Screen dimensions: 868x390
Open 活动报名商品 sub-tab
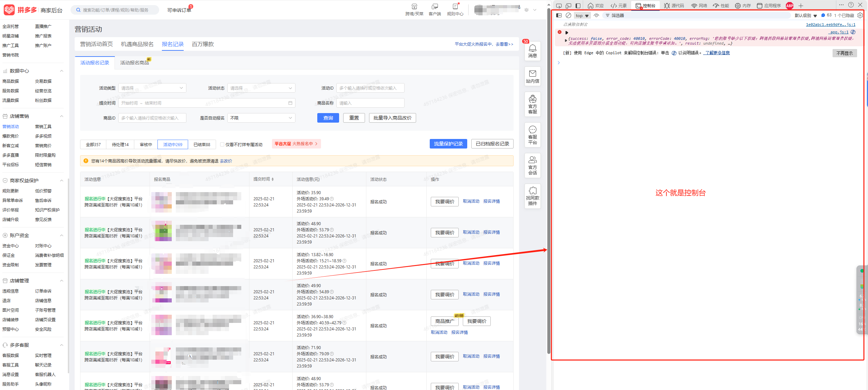[x=135, y=63]
